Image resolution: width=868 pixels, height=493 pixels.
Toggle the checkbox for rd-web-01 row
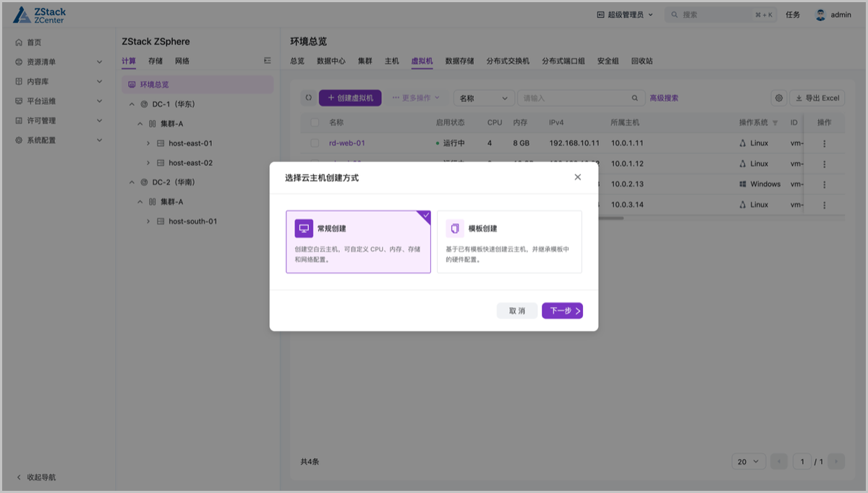click(x=315, y=143)
